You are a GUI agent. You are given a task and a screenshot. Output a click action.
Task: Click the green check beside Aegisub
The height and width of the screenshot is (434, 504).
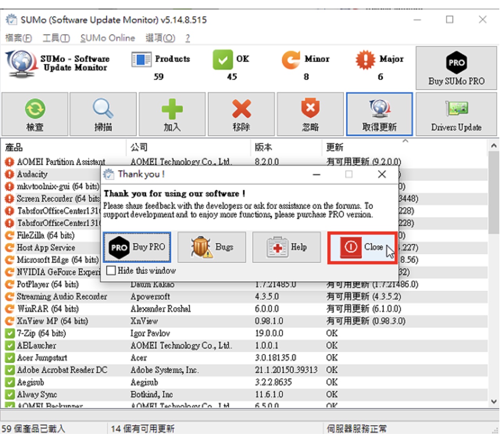(9, 382)
